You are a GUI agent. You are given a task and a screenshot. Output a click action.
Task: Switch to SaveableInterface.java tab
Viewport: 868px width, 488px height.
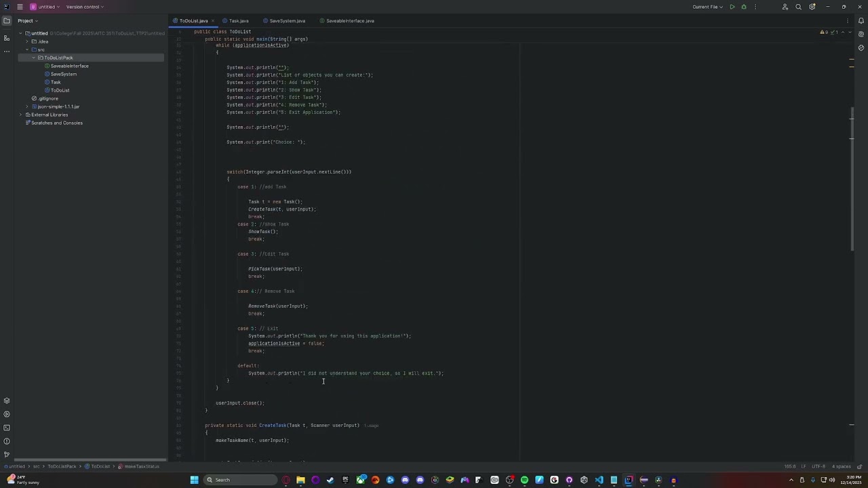coord(347,20)
